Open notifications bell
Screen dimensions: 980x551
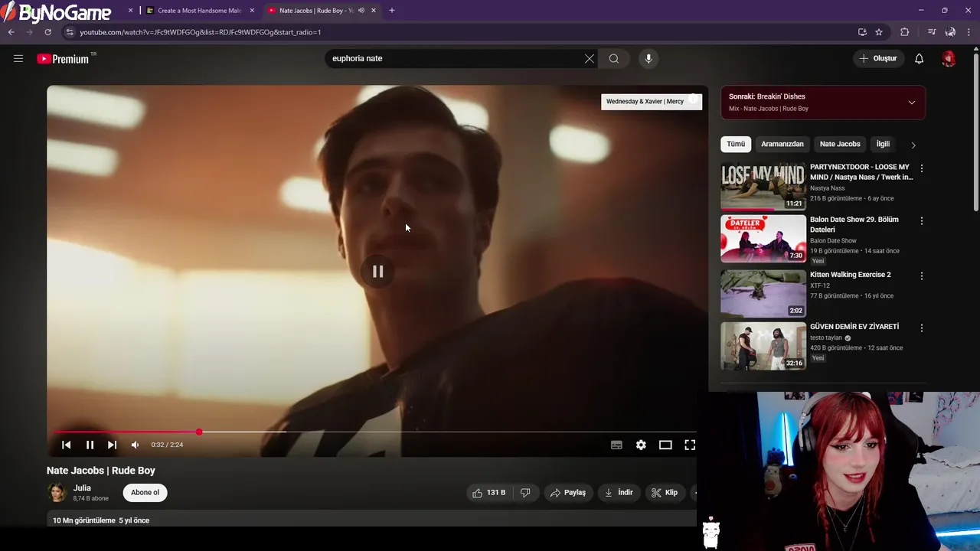click(920, 58)
